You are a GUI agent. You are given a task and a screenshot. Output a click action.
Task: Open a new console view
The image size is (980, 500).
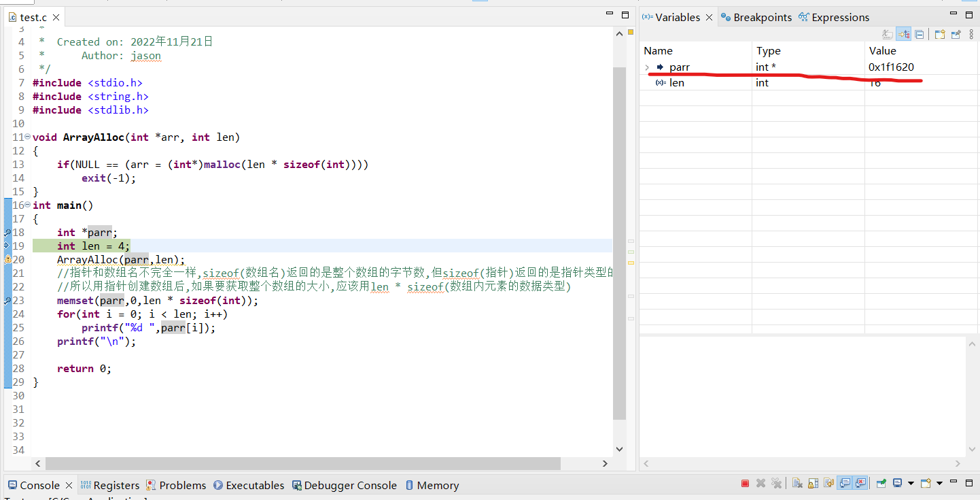pos(925,483)
